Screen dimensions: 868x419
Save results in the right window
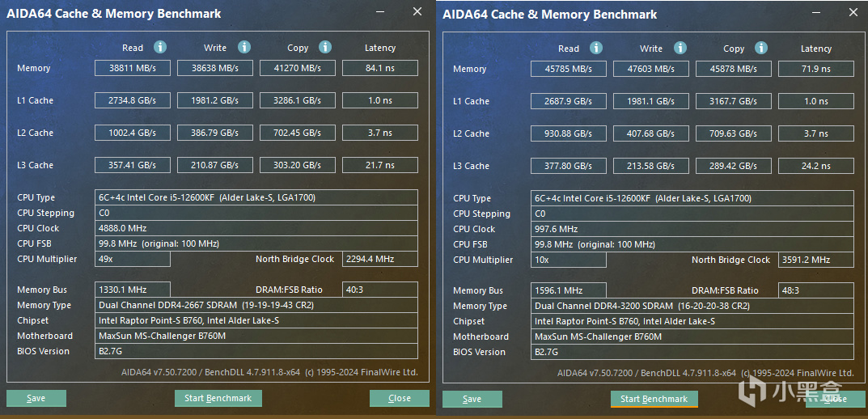pos(472,399)
